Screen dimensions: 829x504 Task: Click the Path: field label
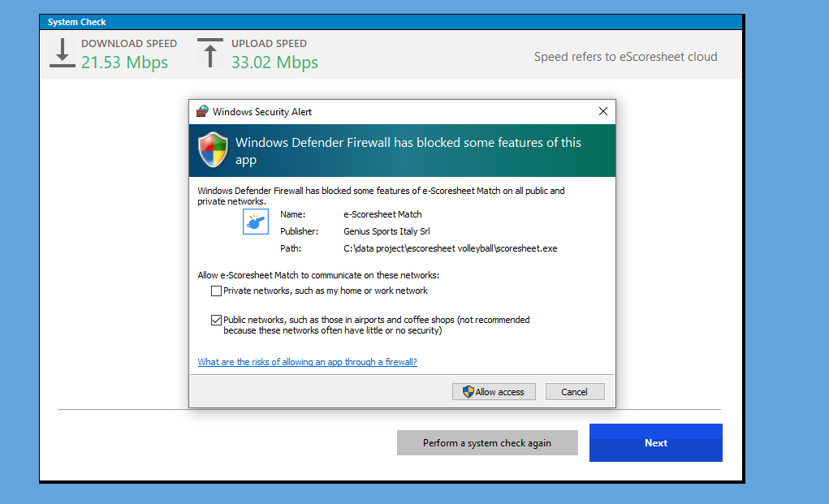tap(291, 248)
